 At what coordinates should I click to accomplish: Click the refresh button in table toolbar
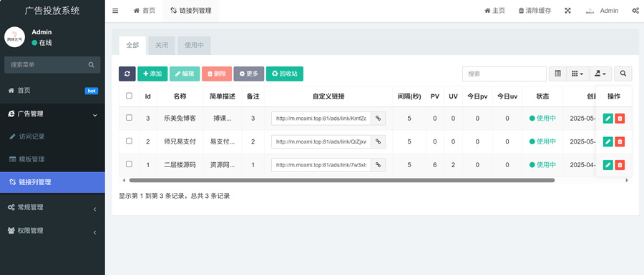[x=127, y=74]
